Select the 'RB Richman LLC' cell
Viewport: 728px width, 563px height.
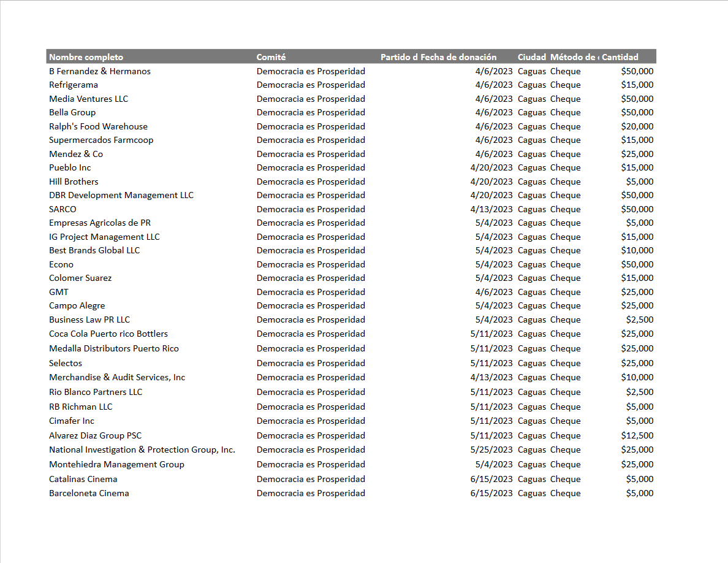81,407
